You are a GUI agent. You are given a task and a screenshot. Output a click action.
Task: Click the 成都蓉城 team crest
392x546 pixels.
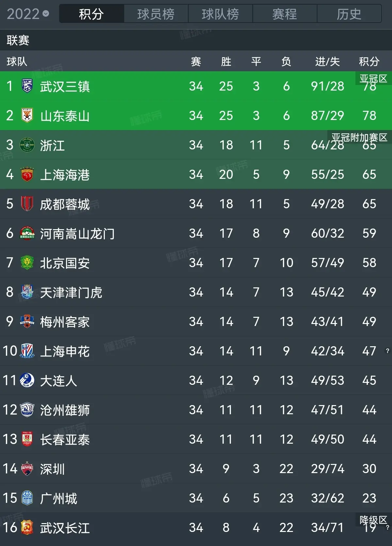coord(27,204)
